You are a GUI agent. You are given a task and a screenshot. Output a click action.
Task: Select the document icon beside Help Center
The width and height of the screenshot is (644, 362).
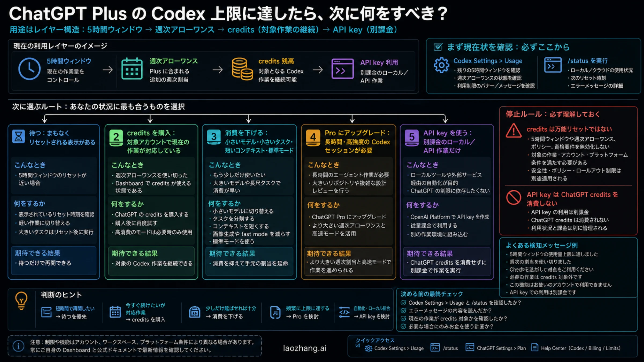click(x=535, y=347)
